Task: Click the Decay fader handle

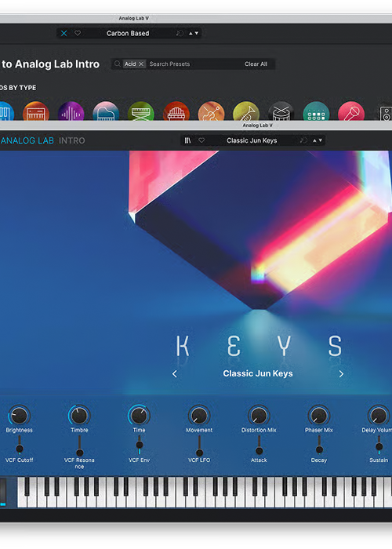Action: (319, 449)
